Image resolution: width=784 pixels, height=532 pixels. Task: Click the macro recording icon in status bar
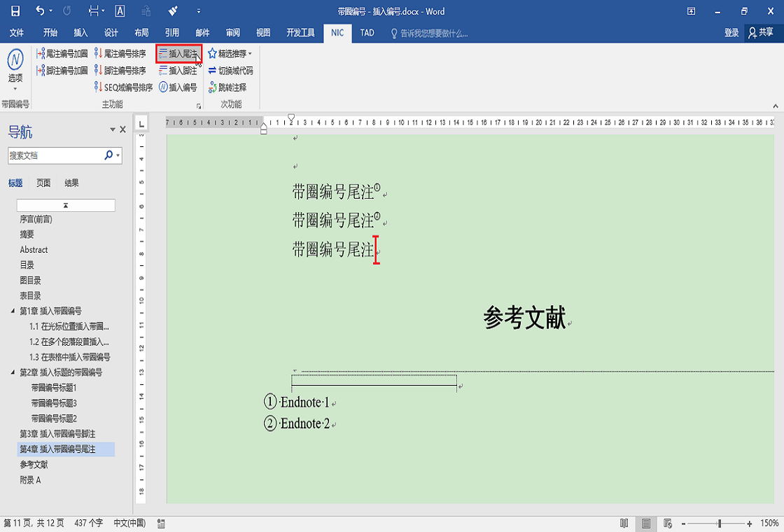tap(161, 524)
